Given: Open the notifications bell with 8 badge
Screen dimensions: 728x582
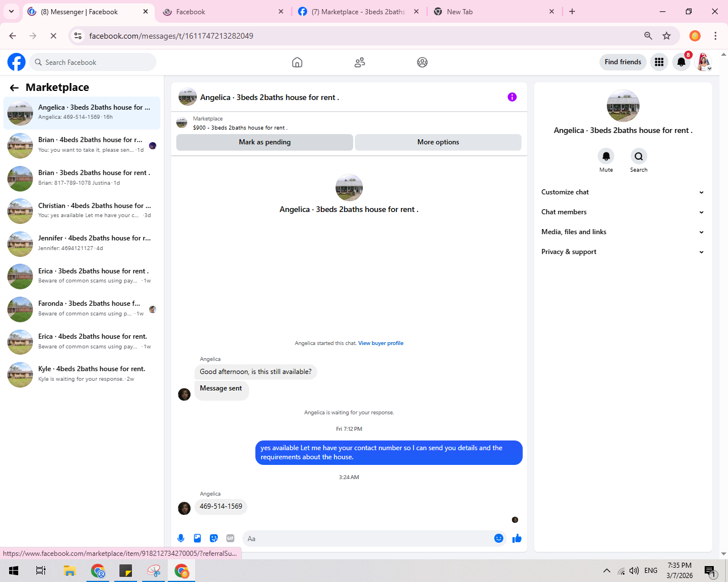Looking at the screenshot, I should coord(681,62).
